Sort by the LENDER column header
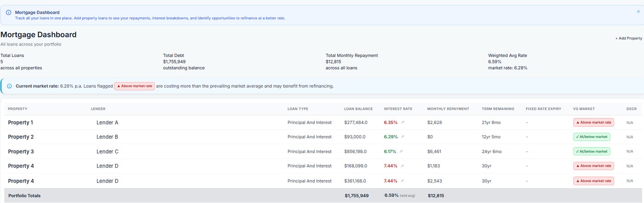The width and height of the screenshot is (644, 203). pos(98,109)
